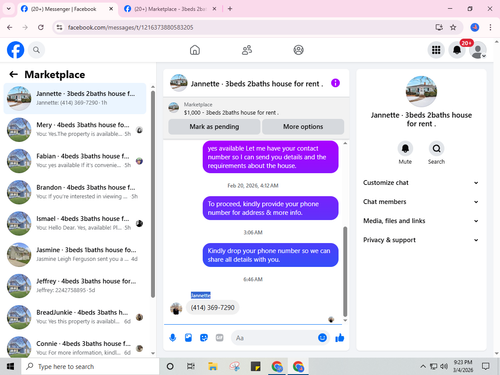Open the notifications bell with 20+ badge
The height and width of the screenshot is (375, 500).
coord(457,50)
